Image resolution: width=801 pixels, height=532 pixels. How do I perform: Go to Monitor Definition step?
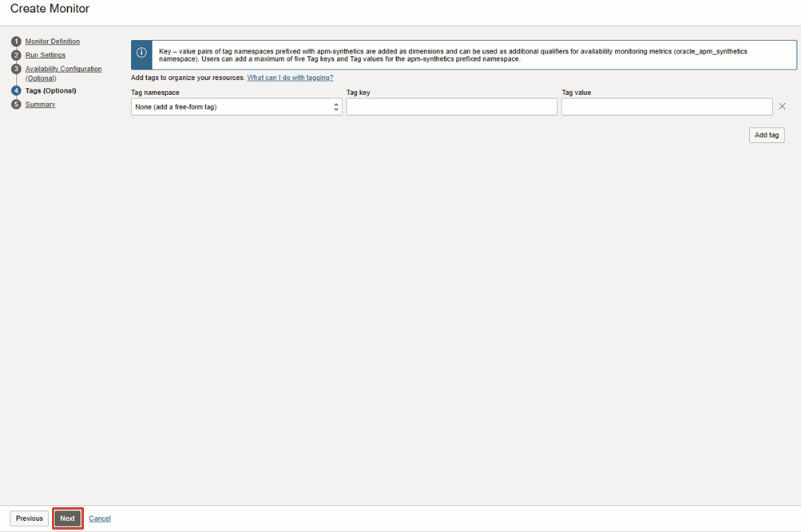53,42
